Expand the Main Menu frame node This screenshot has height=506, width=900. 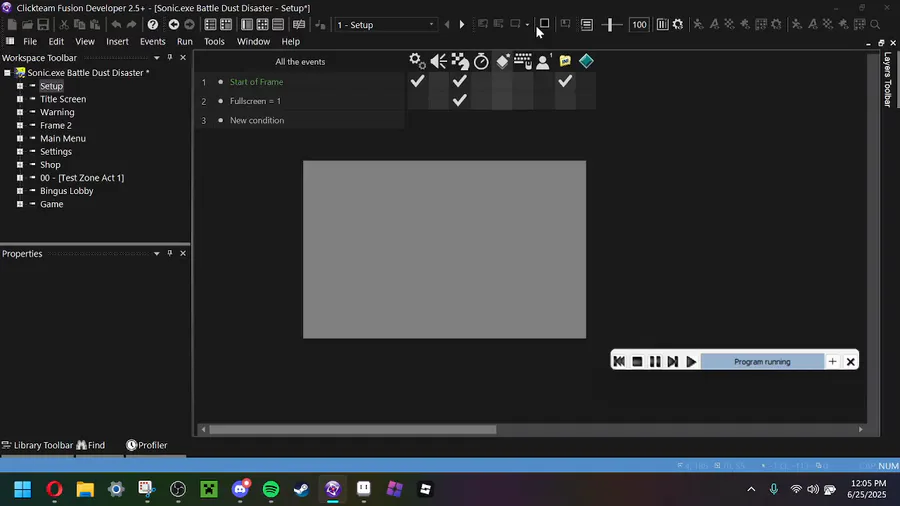coord(20,138)
